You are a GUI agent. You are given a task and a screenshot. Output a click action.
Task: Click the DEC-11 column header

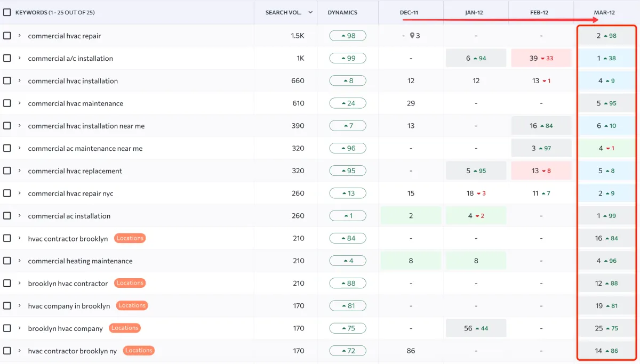click(x=409, y=12)
